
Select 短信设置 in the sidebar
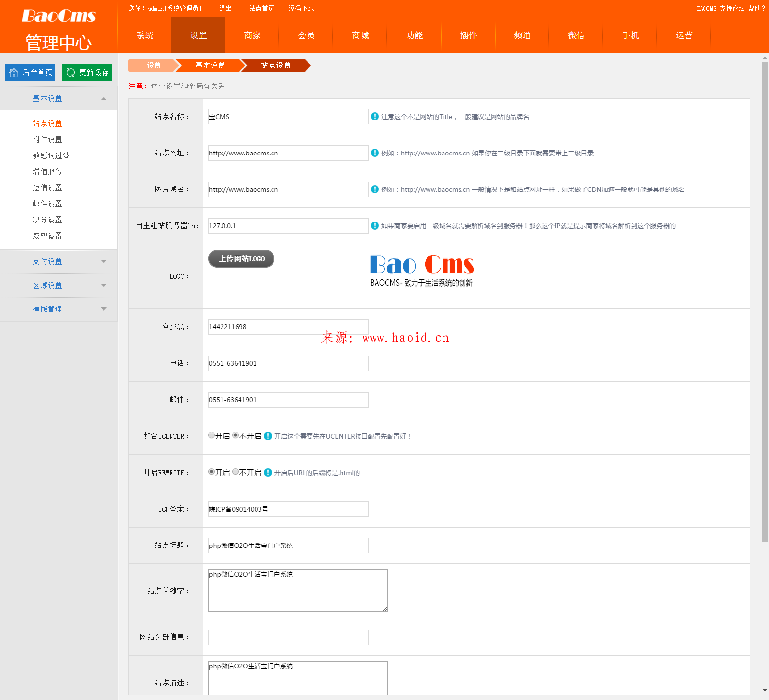(x=47, y=188)
